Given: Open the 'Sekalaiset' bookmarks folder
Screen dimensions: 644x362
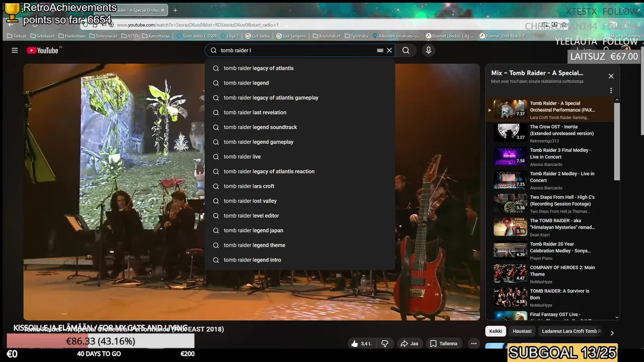Looking at the screenshot, I should 42,36.
